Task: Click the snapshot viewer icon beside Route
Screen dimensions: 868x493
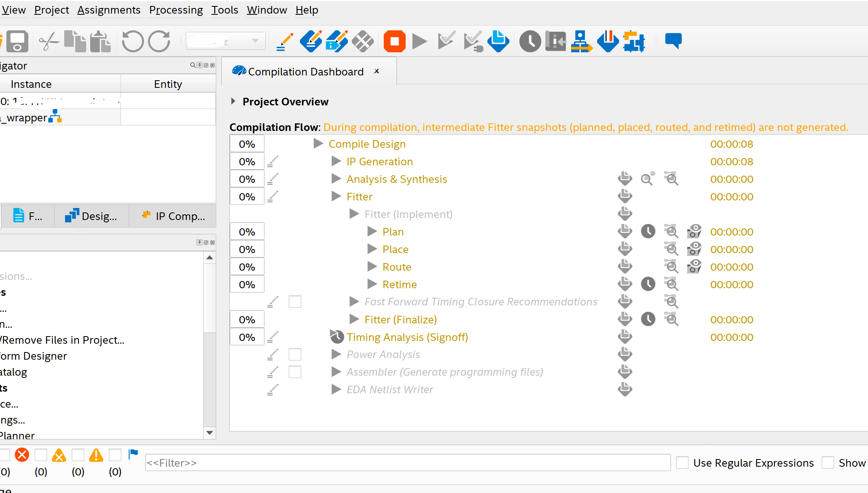Action: tap(694, 267)
